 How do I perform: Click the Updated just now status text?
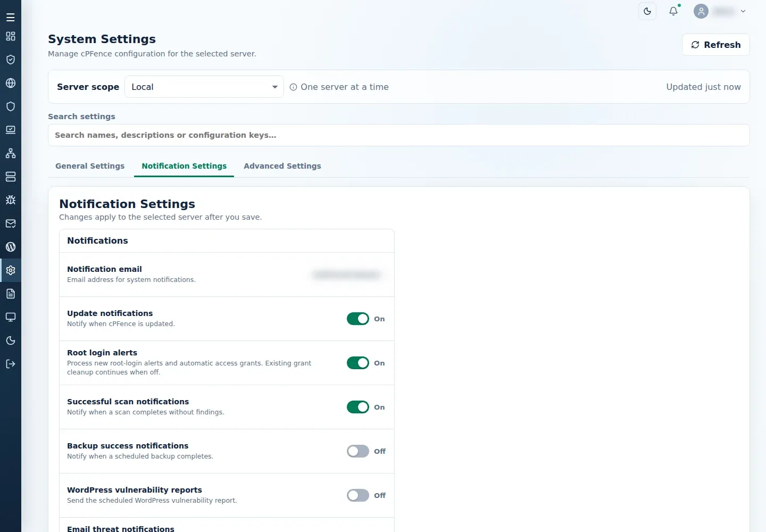click(x=703, y=87)
